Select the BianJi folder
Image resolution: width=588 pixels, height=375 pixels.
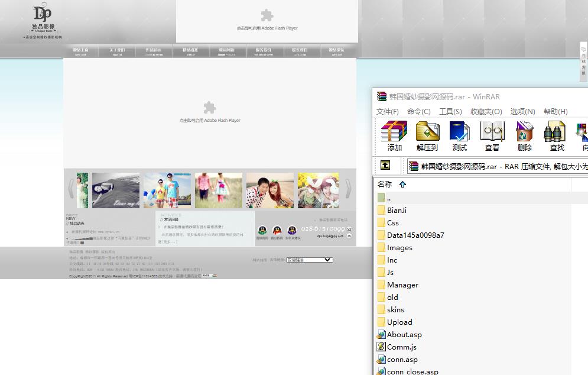pos(392,210)
